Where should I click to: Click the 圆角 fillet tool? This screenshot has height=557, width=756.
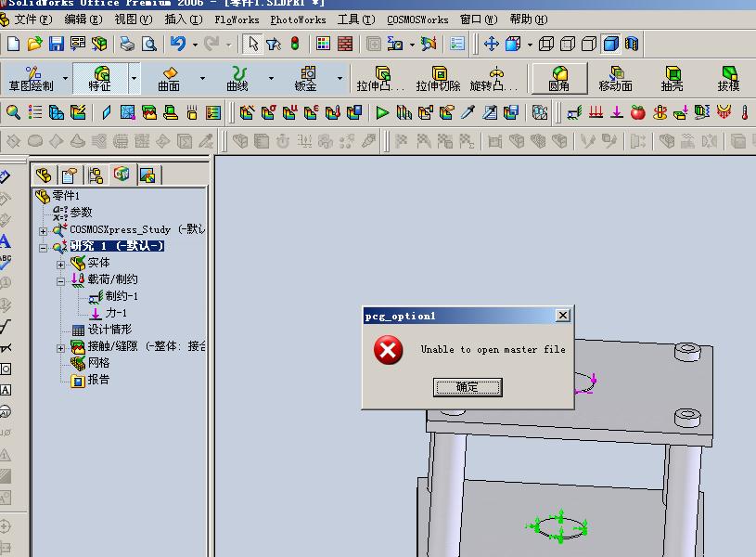click(x=559, y=79)
